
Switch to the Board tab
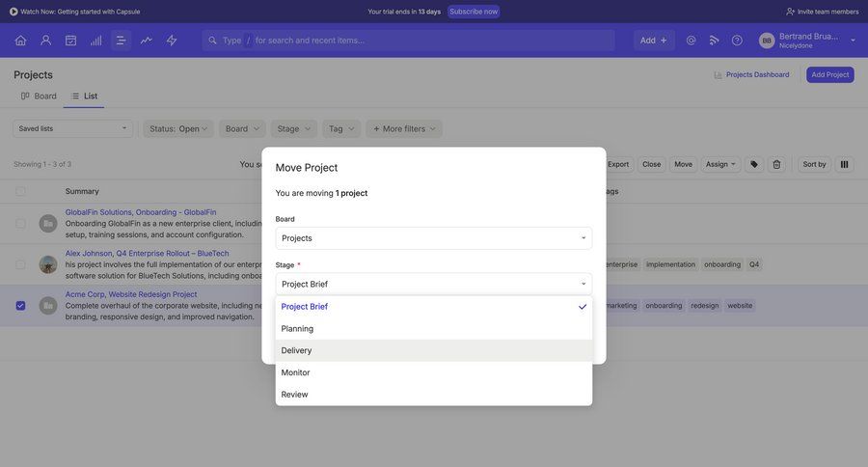(39, 96)
